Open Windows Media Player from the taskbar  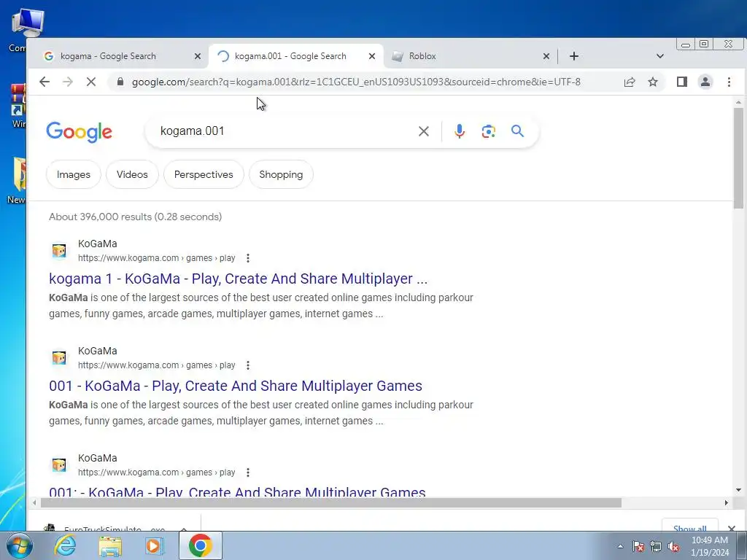(x=154, y=545)
